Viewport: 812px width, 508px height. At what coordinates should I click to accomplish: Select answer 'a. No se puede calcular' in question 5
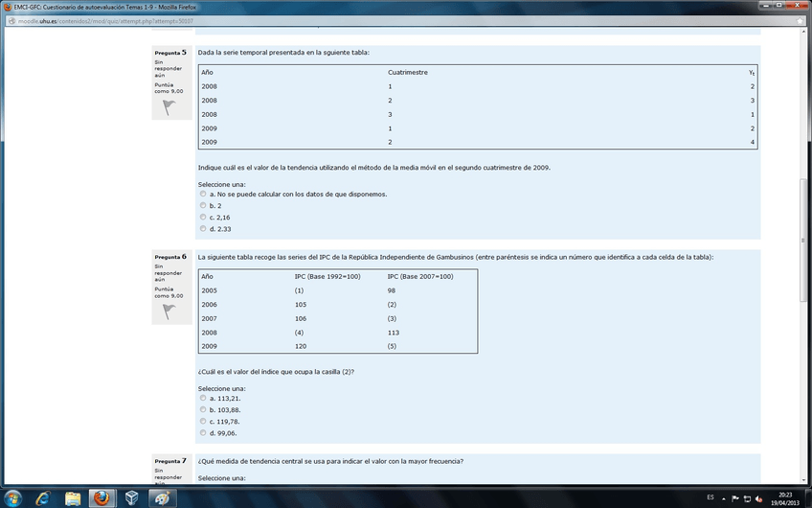[x=203, y=194]
